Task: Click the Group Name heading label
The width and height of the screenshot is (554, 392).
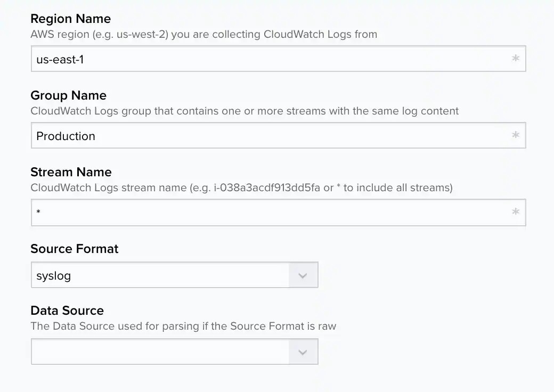Action: tap(68, 95)
